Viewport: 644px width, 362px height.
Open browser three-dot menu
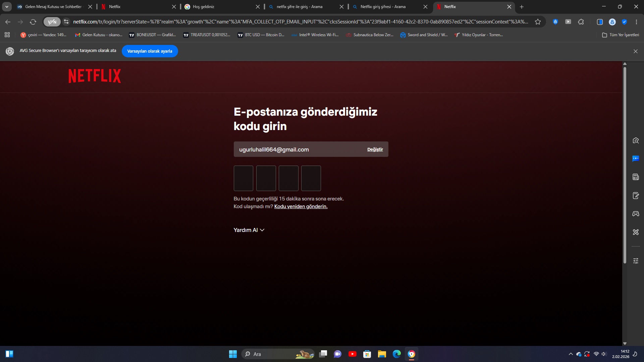point(636,22)
